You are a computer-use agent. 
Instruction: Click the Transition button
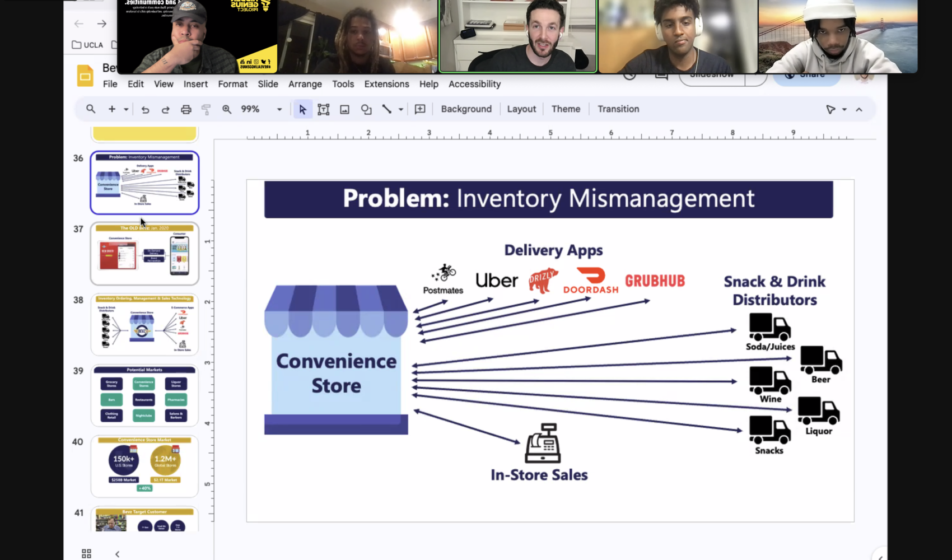click(x=618, y=109)
